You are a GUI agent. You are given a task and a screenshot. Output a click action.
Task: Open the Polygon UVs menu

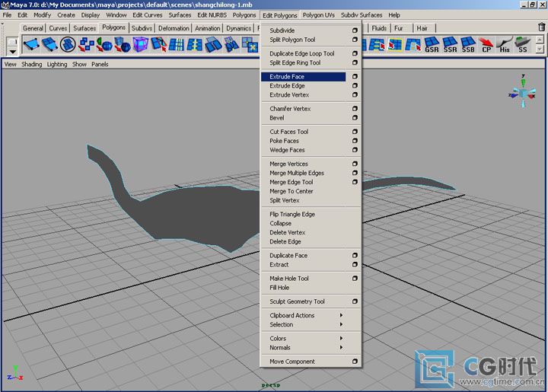point(318,15)
